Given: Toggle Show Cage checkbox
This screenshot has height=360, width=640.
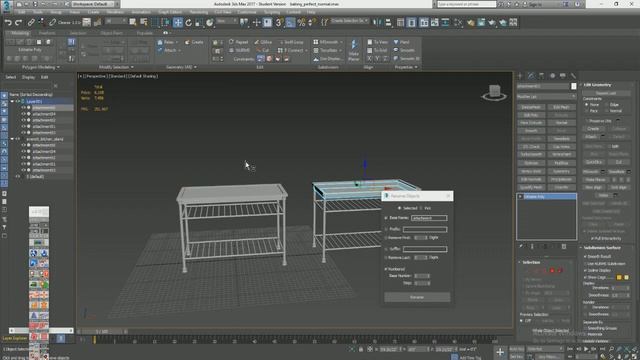Looking at the screenshot, I should click(585, 277).
